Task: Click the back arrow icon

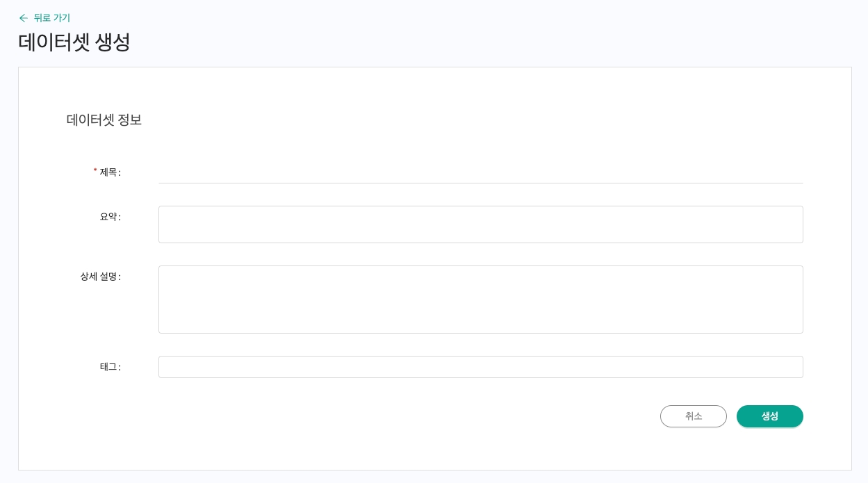Action: point(24,18)
